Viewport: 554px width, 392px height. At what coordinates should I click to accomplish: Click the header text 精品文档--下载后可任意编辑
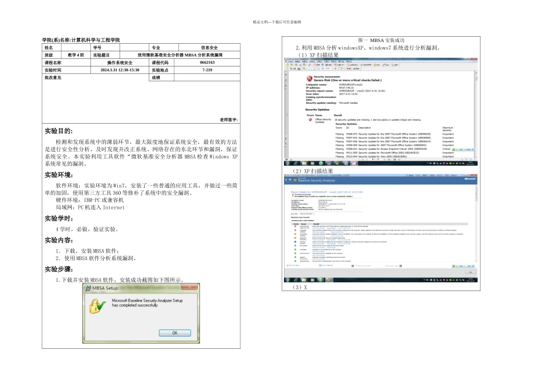coord(277,22)
